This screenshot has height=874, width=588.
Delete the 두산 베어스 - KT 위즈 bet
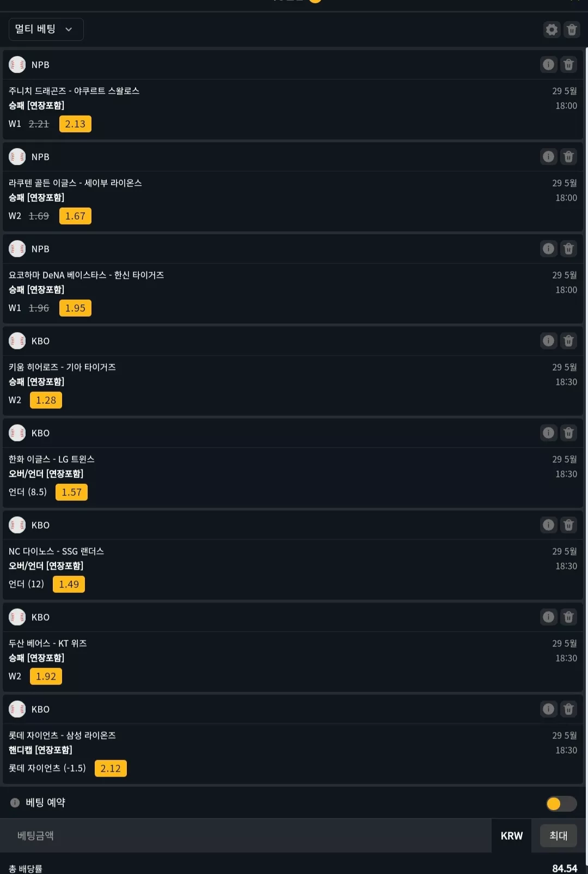tap(568, 617)
